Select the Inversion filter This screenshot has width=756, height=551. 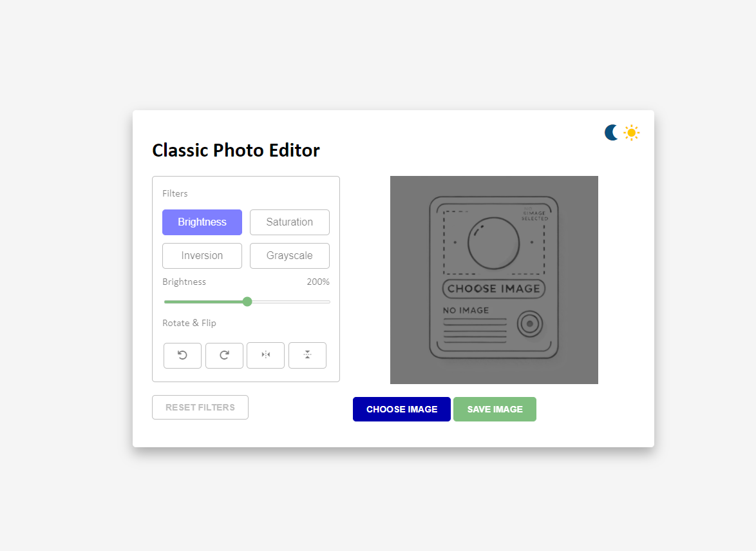202,256
